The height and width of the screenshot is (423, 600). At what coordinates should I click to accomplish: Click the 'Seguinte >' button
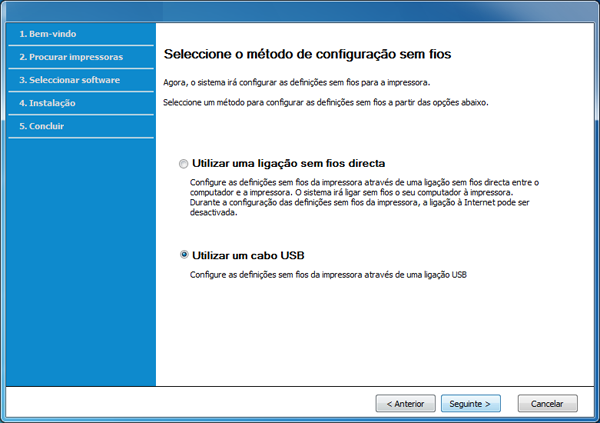[470, 403]
